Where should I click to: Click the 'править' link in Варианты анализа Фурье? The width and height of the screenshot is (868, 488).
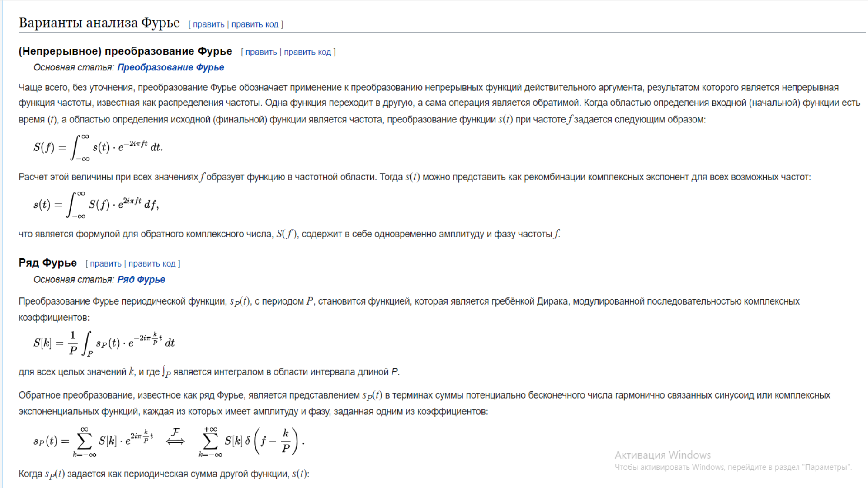(208, 24)
